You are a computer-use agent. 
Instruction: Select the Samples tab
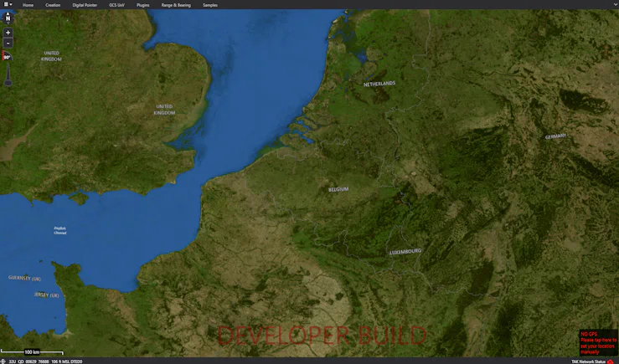coord(210,5)
